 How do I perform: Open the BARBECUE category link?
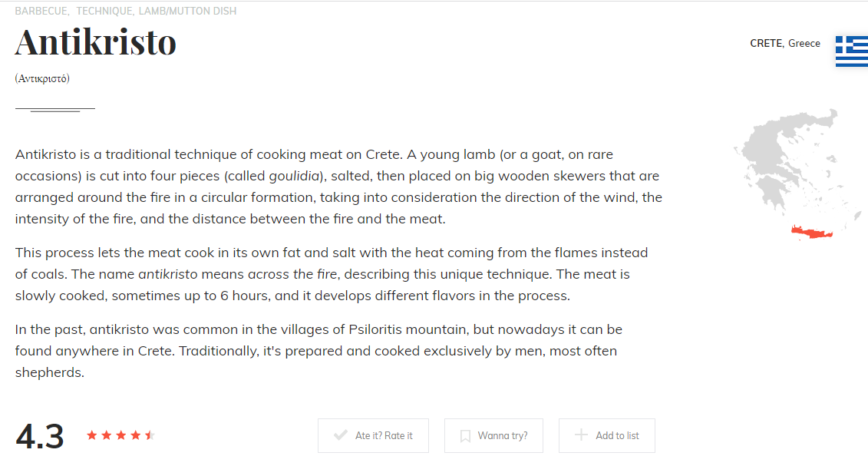[x=41, y=12]
